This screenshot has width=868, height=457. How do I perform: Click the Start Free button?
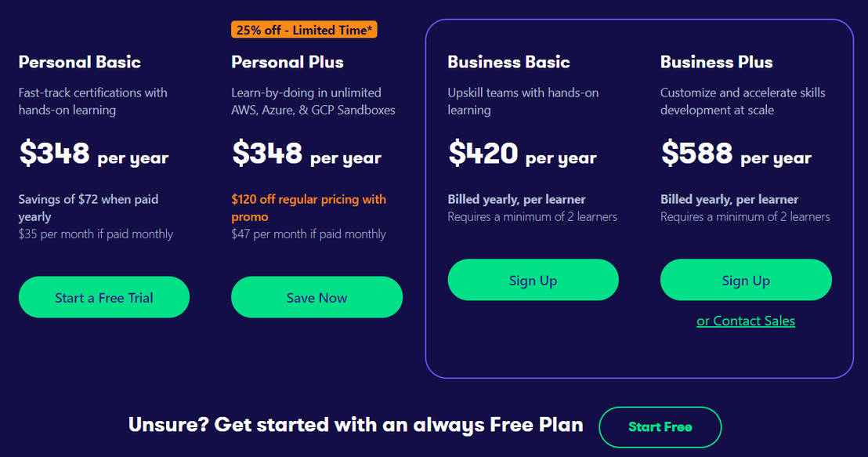[660, 427]
